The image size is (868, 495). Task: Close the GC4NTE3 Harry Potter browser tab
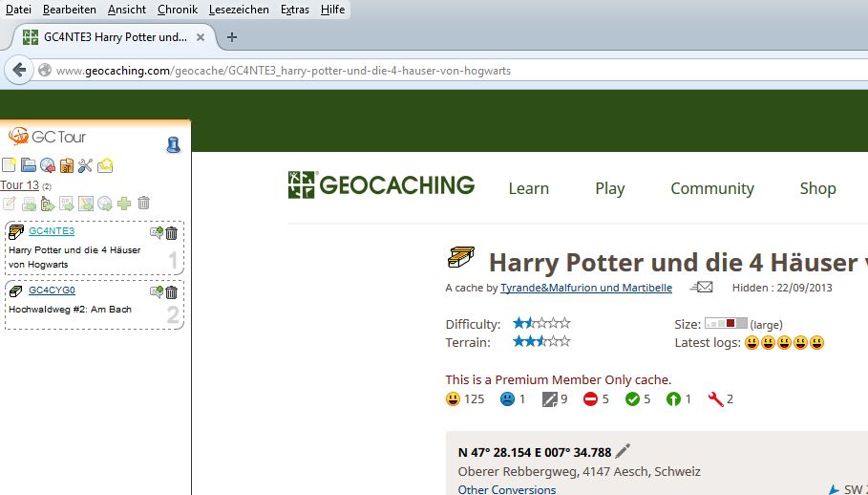pos(201,37)
